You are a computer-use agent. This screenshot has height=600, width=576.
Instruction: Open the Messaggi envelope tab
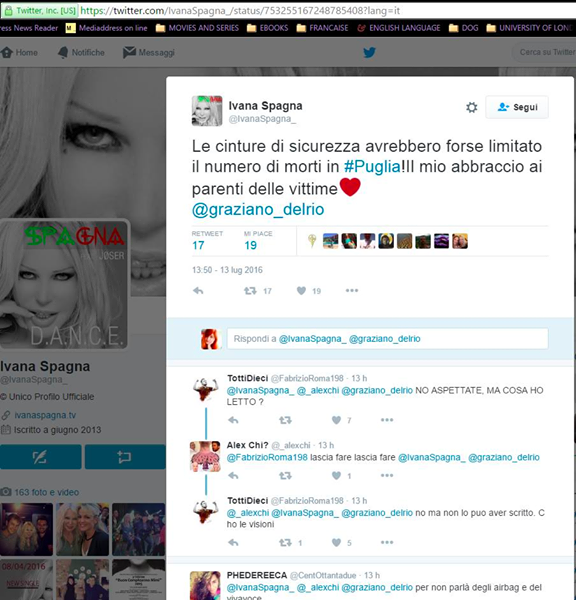[x=149, y=52]
